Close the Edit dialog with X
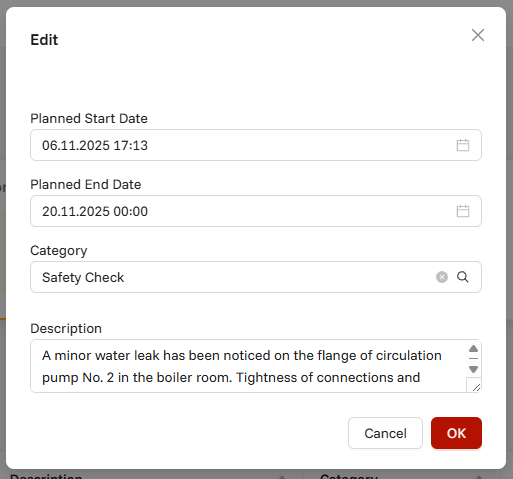 [478, 35]
